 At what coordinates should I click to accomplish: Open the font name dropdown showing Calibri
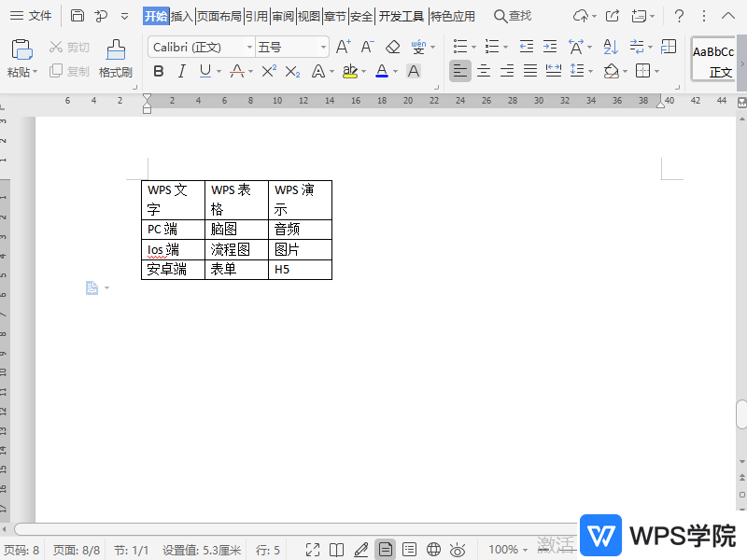(x=250, y=47)
